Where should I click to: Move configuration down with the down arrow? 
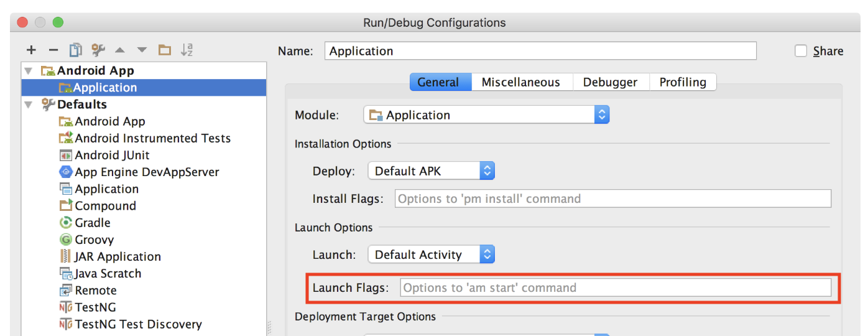point(142,50)
